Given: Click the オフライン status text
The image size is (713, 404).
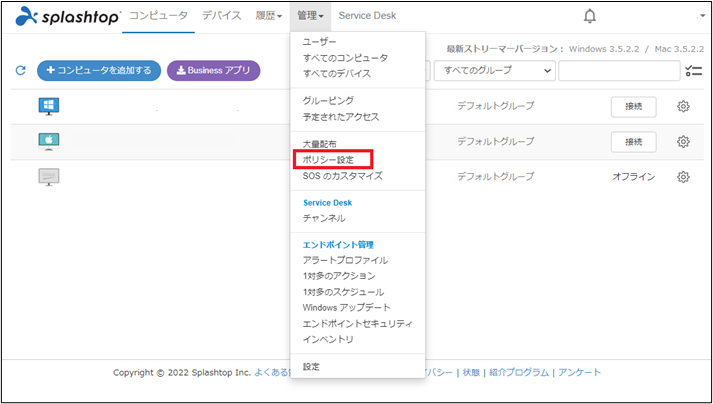Looking at the screenshot, I should click(633, 177).
